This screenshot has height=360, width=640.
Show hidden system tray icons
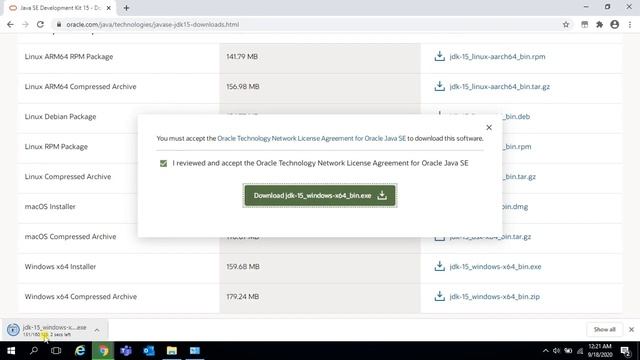(x=545, y=351)
